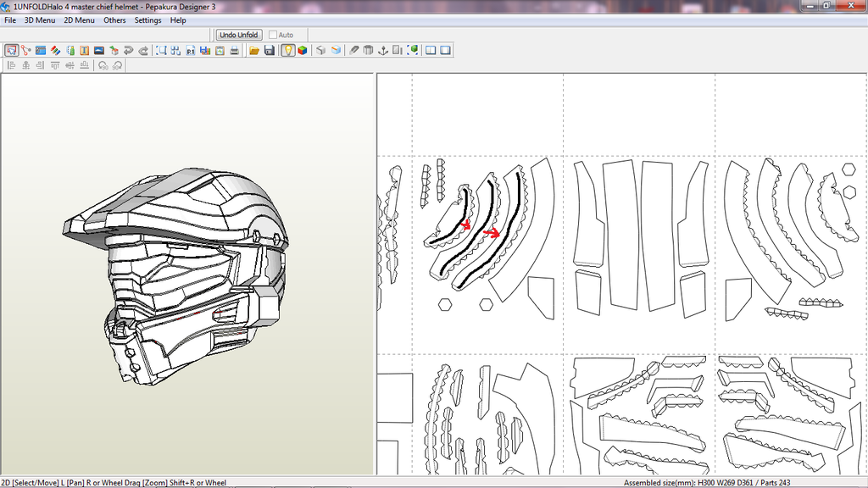Choose the Join/Disjoin edges tool (red nodes)
Image resolution: width=868 pixels, height=488 pixels.
[x=26, y=50]
